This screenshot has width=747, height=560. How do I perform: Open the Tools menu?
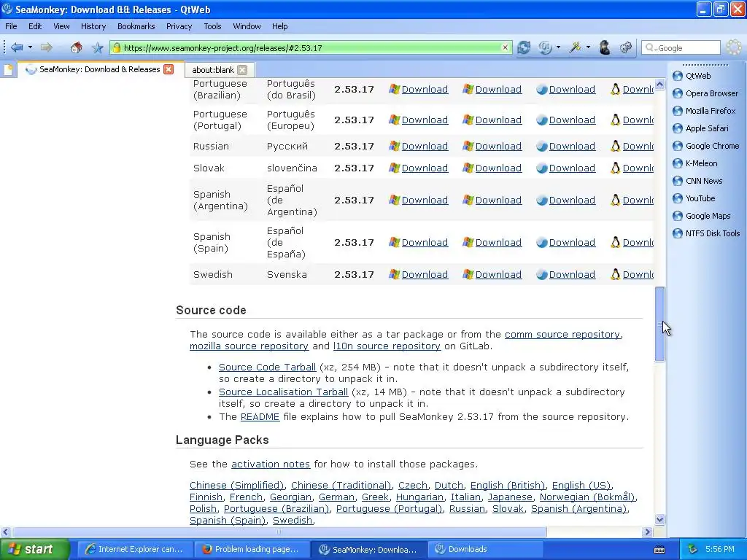212,26
